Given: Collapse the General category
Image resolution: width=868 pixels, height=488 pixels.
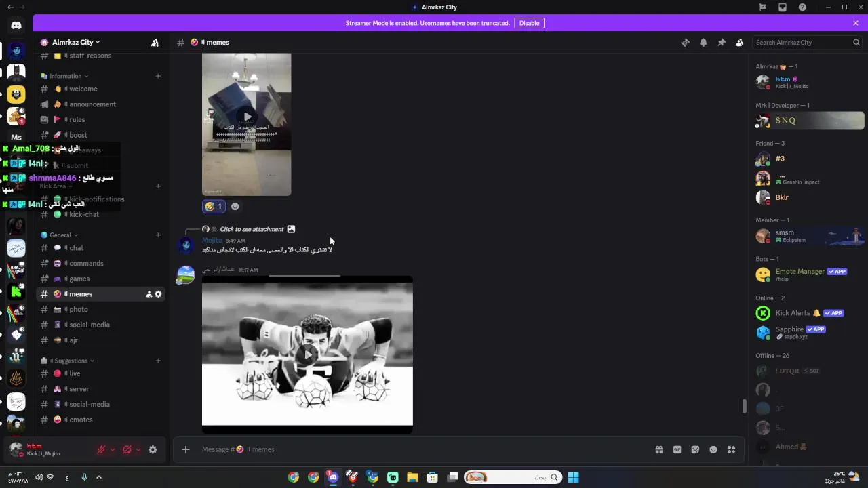Looking at the screenshot, I should tap(60, 235).
